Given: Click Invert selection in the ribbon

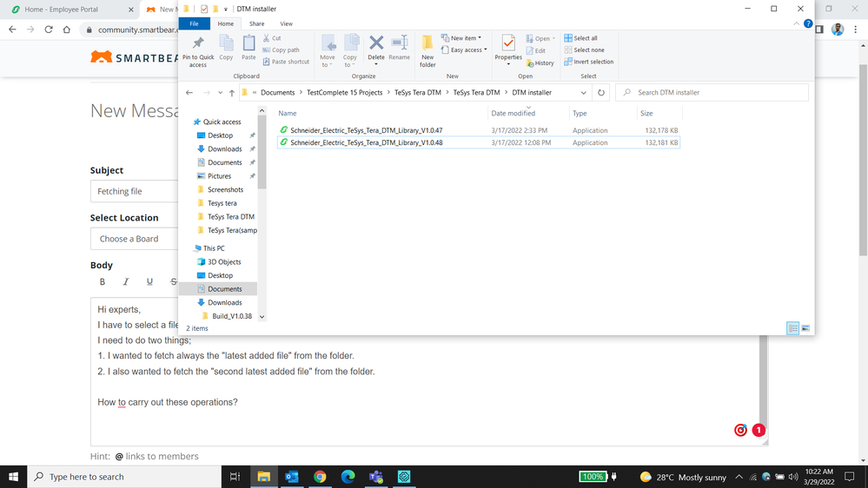Looking at the screenshot, I should coord(588,62).
